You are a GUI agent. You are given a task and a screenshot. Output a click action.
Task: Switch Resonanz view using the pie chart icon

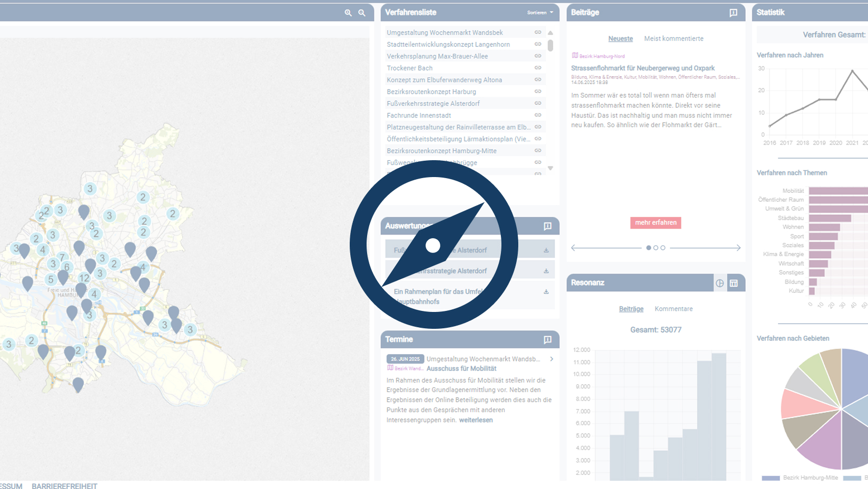pyautogui.click(x=719, y=282)
